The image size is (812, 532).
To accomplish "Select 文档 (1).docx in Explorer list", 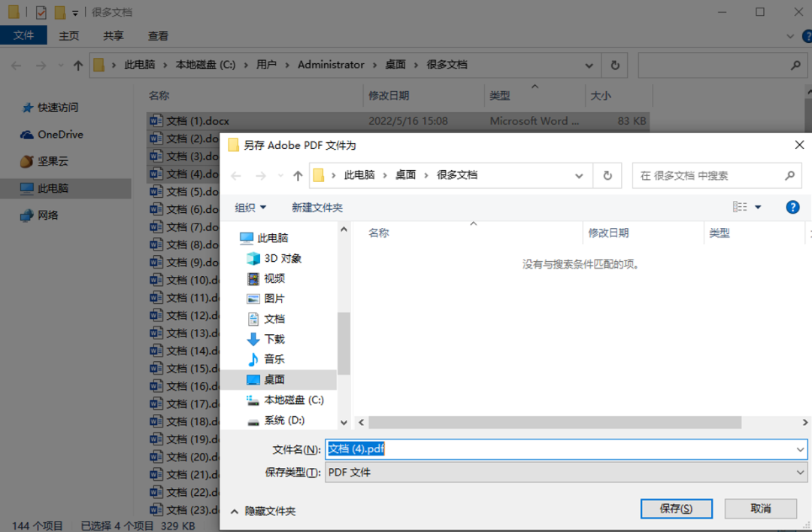I will 398,121.
